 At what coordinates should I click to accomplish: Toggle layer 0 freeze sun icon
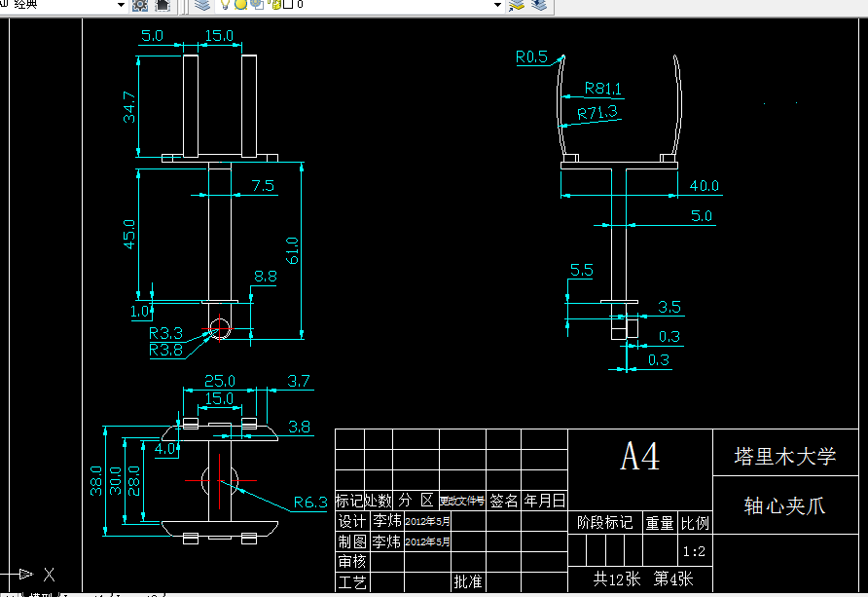[240, 5]
